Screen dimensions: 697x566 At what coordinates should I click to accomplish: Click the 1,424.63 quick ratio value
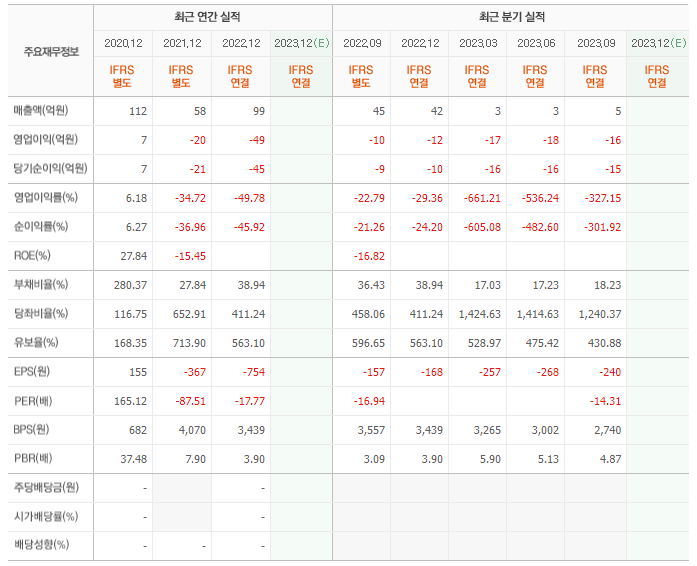[x=480, y=314]
